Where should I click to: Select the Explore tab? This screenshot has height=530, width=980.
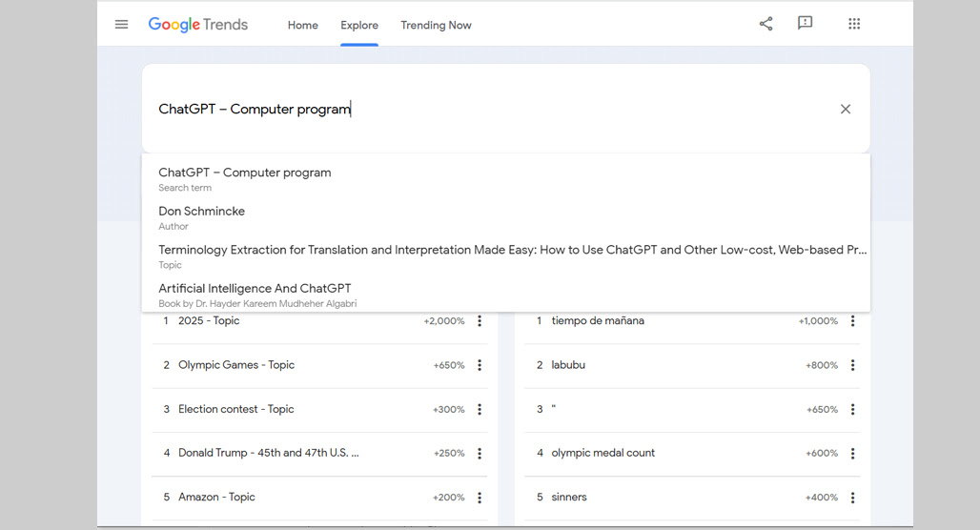coord(359,25)
